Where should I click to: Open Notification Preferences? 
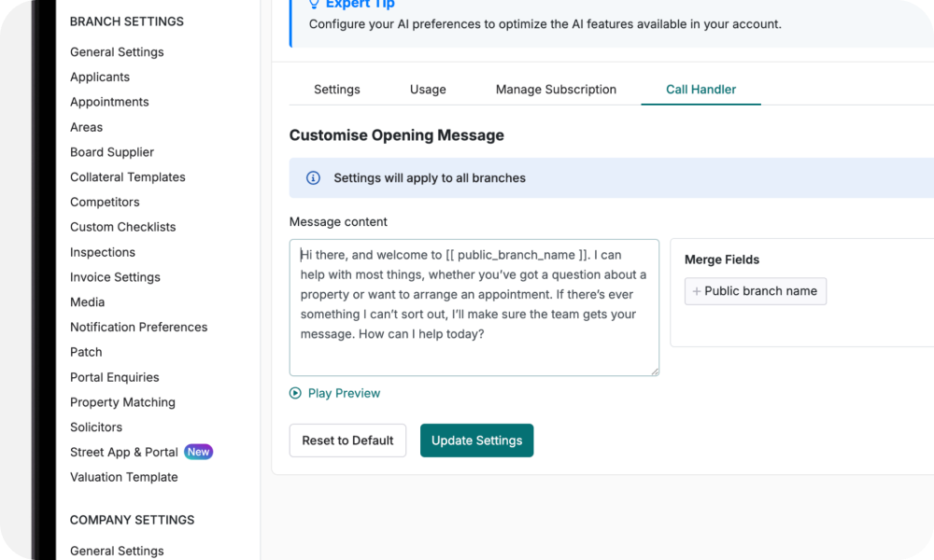coord(138,327)
